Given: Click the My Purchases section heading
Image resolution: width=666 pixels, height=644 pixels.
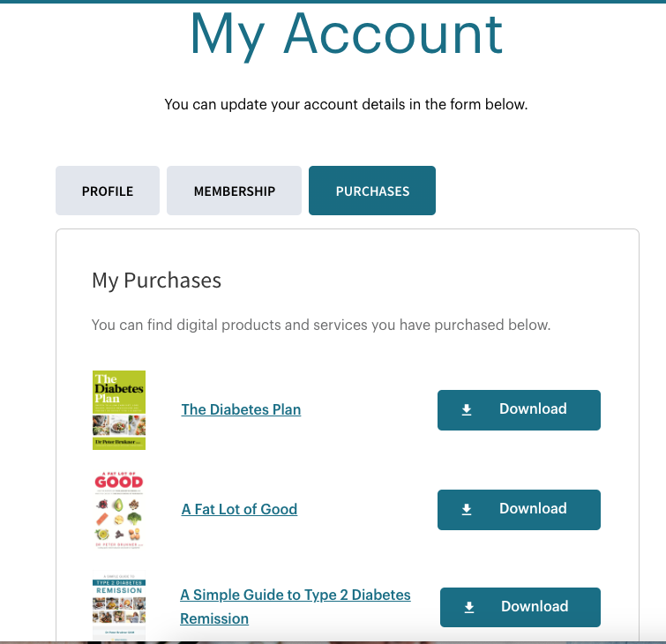Looking at the screenshot, I should tap(157, 281).
